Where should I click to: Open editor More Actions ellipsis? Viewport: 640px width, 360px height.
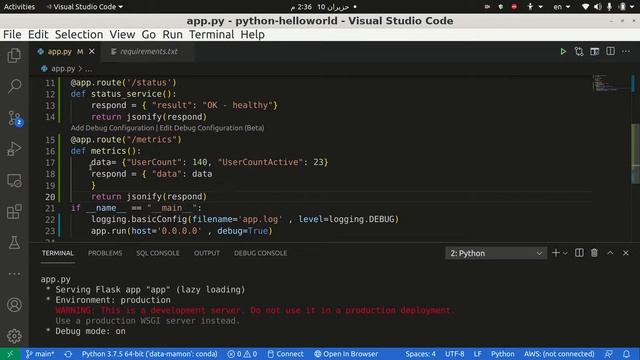tap(626, 51)
